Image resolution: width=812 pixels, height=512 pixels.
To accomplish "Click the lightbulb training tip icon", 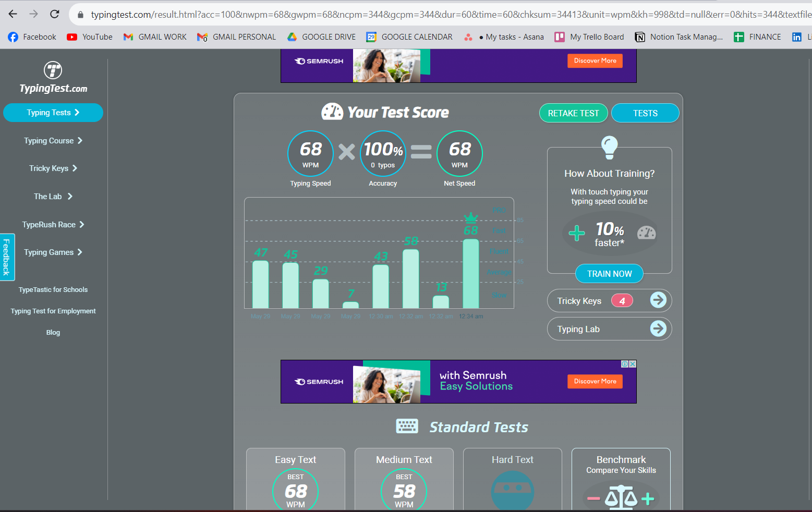I will [609, 147].
